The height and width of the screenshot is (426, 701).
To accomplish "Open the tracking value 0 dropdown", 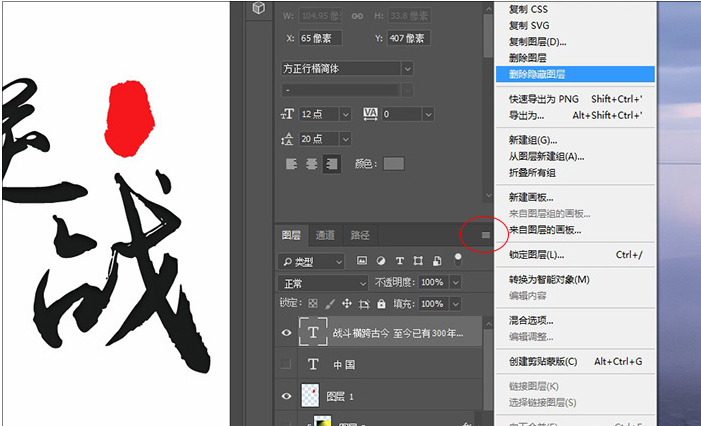I will (x=428, y=114).
